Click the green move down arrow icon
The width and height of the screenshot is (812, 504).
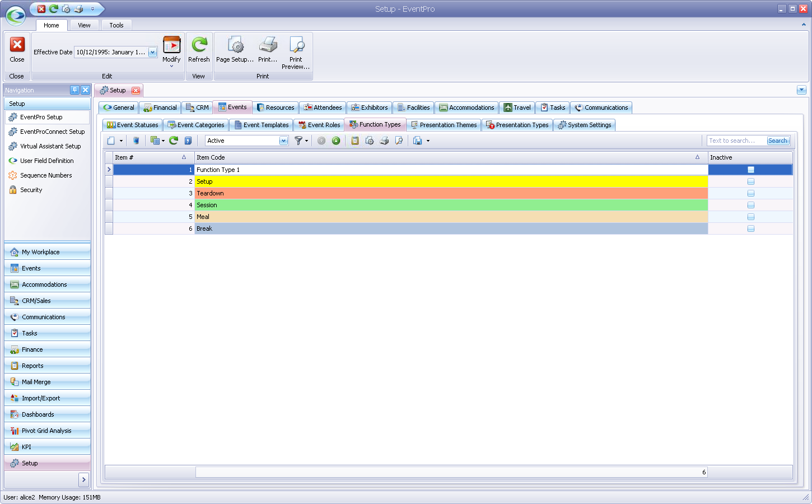[336, 141]
